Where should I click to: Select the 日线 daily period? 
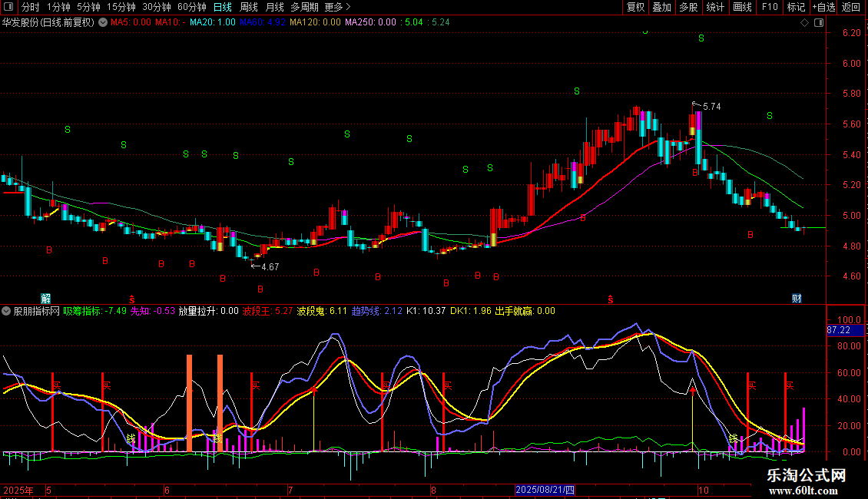click(223, 7)
